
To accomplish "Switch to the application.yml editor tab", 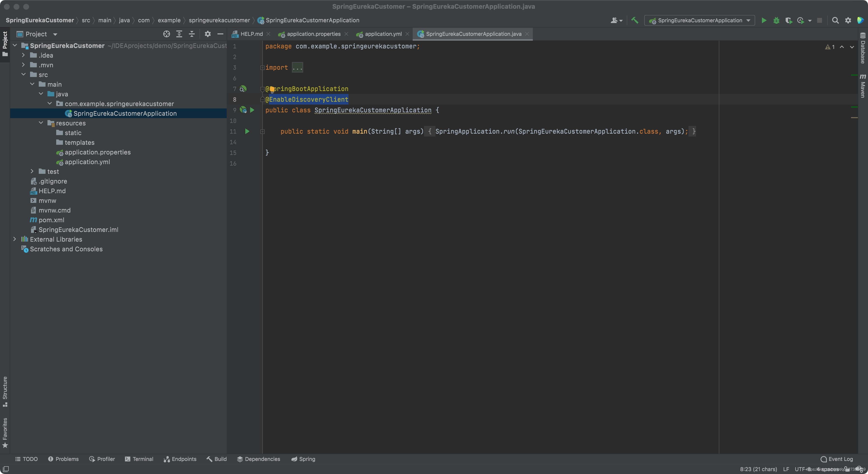I will [x=383, y=34].
